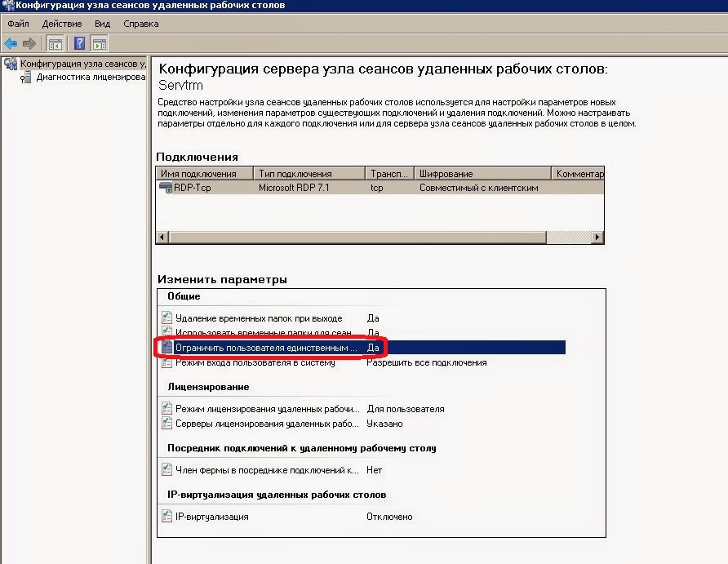Click the 'tcp' transport cell
Viewport: 728px width, 564px height.
[x=376, y=188]
